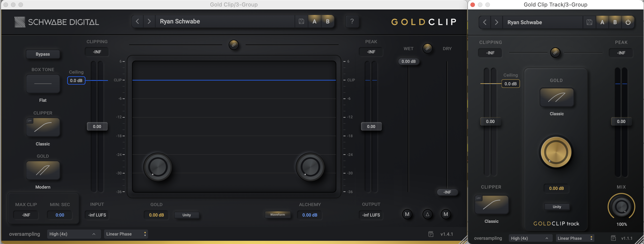Click the Waveform button under Alchemy
The image size is (644, 244).
tap(278, 214)
